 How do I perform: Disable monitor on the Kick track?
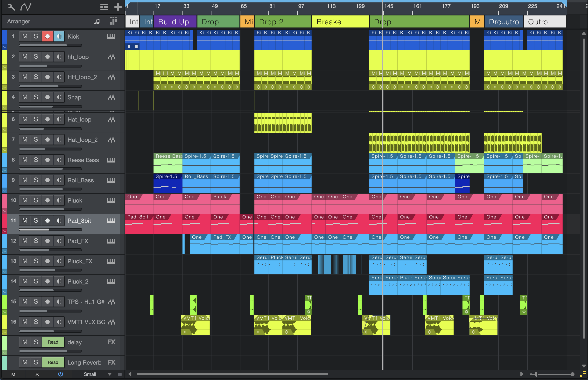click(x=59, y=36)
